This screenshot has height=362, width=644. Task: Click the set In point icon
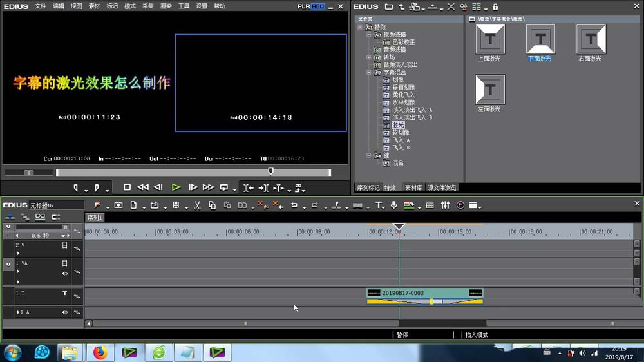(x=75, y=188)
